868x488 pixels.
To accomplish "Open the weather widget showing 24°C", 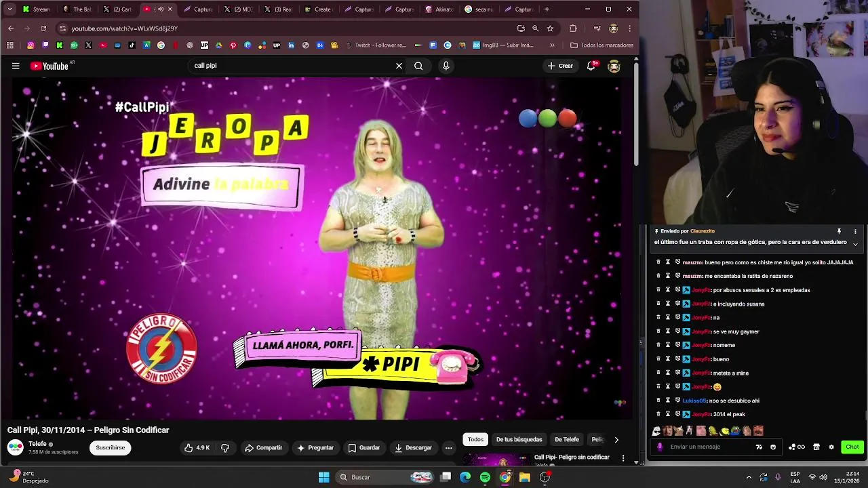I will coord(27,477).
